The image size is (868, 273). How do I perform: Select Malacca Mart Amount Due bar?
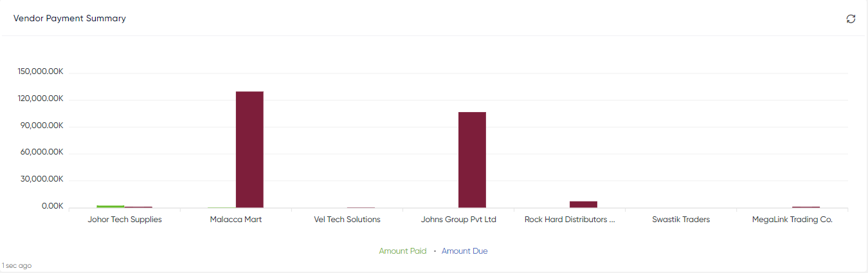249,149
